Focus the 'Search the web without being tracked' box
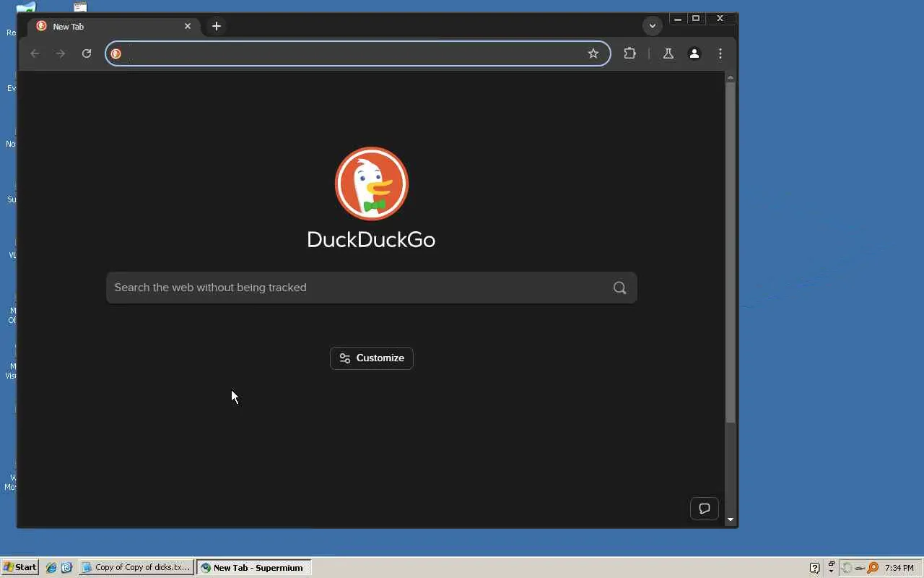 coord(371,288)
